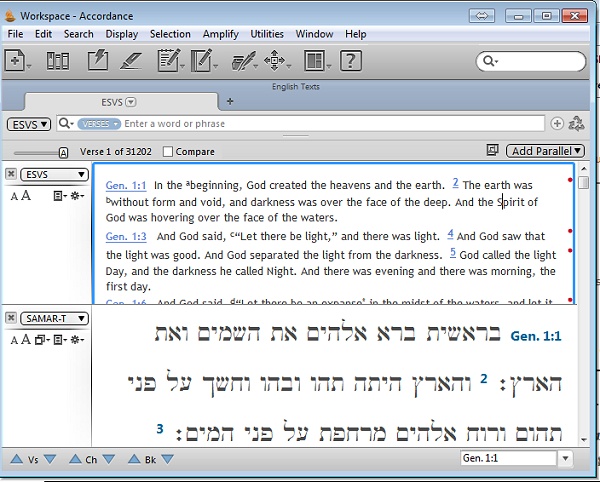Click verse 5 link in ESVS text

[453, 252]
